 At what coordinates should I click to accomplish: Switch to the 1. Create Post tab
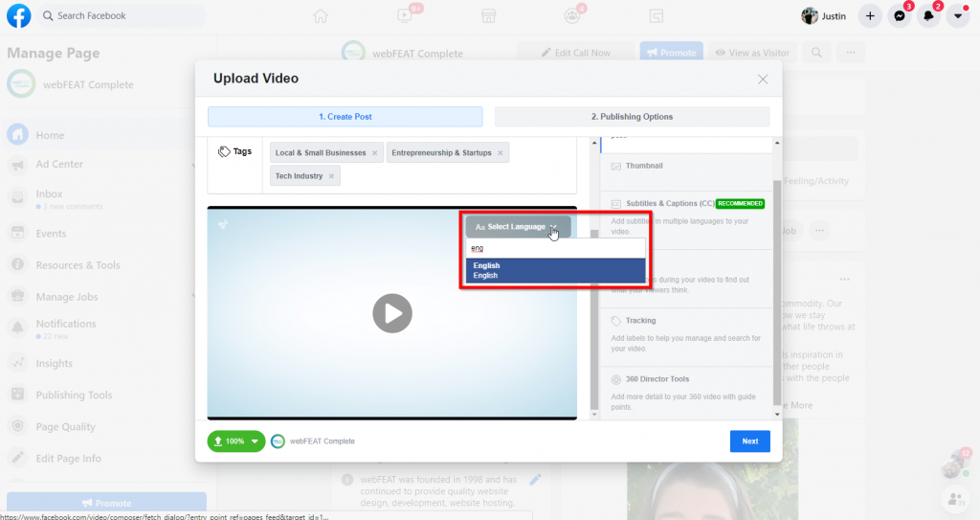345,117
